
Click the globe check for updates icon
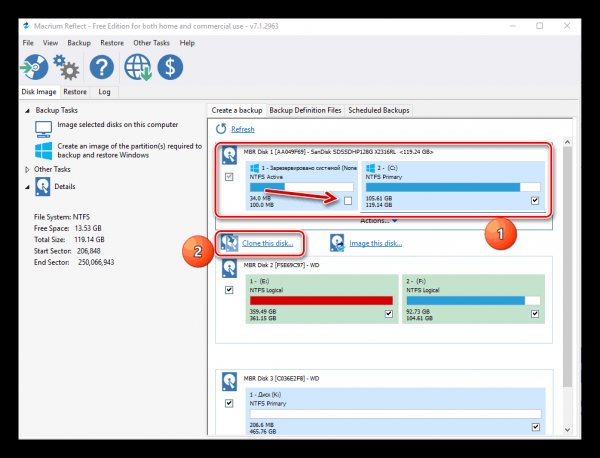point(138,67)
